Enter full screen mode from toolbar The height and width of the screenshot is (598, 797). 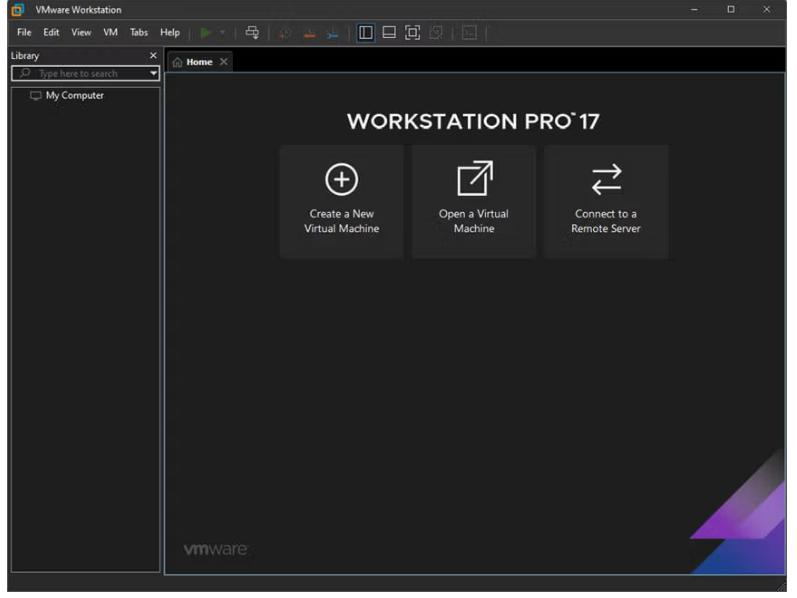coord(412,33)
